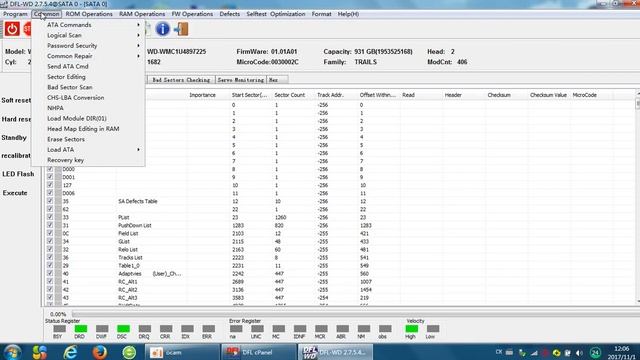Screen dimensions: 640x360
Task: Switch to ocam taskbar window
Action: (182, 352)
